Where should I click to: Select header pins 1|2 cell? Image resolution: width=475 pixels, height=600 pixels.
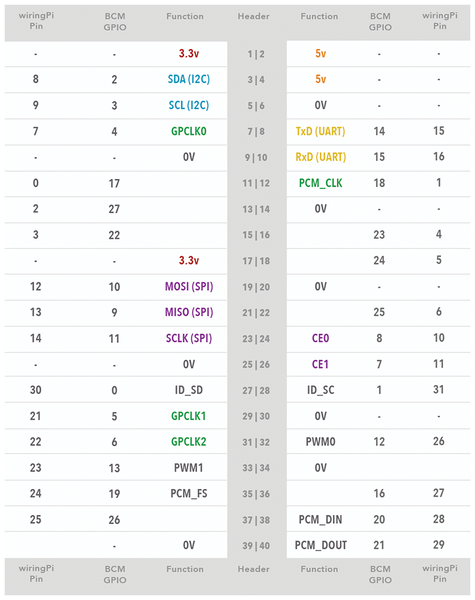click(256, 54)
